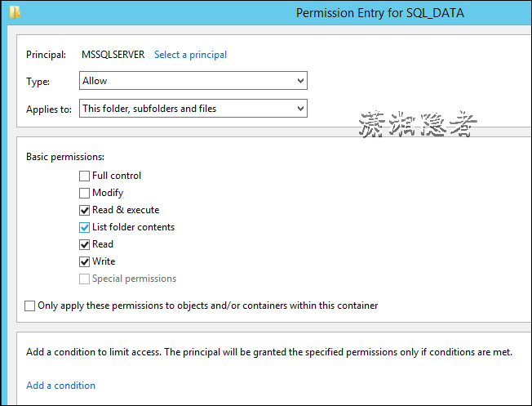532x406 pixels.
Task: Click the Basic permissions heading
Action: tap(65, 157)
